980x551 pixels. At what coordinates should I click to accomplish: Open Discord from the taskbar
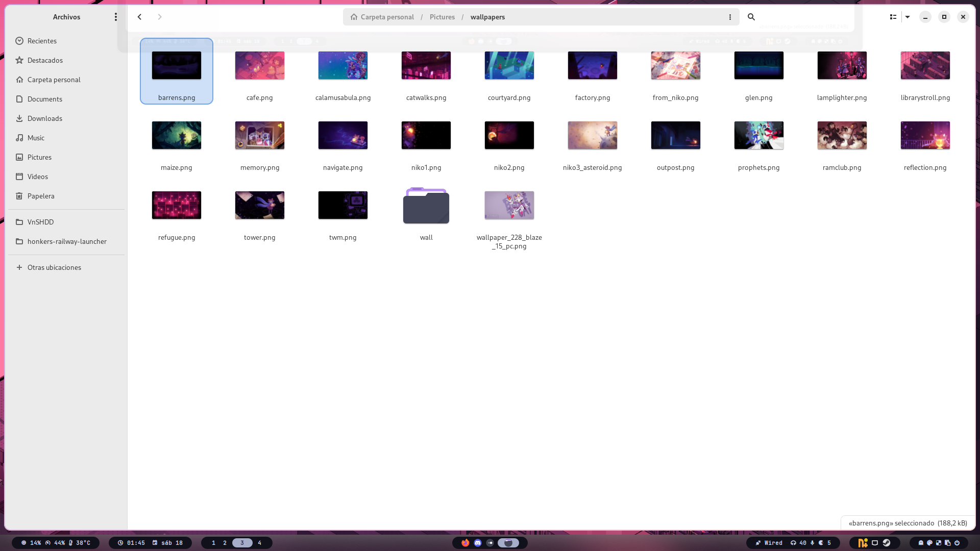coord(478,543)
